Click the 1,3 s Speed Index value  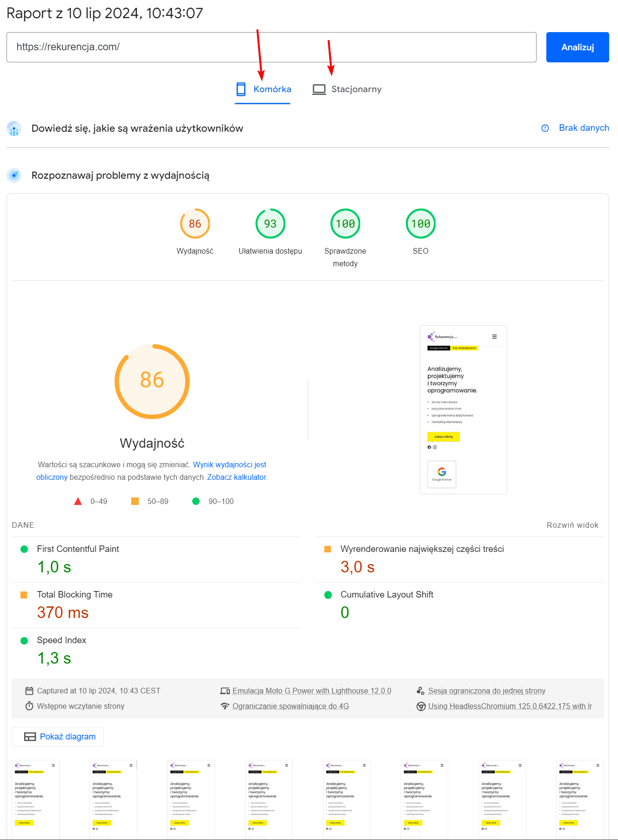tap(54, 659)
